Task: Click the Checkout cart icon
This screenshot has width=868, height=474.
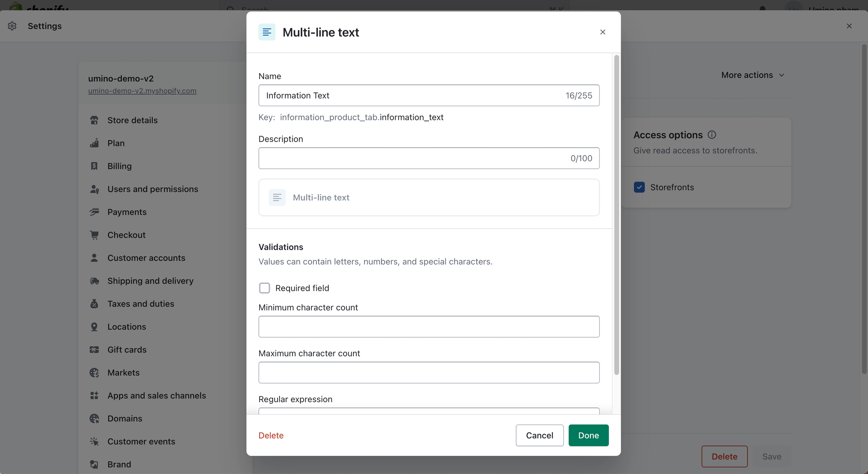Action: [x=94, y=235]
